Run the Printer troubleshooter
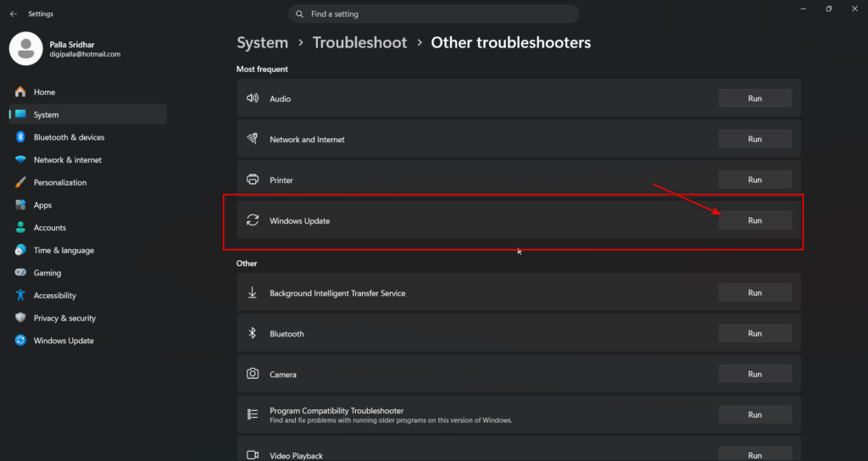The image size is (868, 461). (x=755, y=180)
